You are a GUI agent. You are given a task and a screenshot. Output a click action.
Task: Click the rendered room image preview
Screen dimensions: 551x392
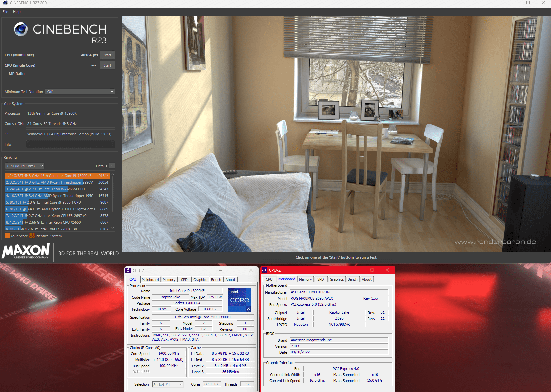(x=336, y=134)
